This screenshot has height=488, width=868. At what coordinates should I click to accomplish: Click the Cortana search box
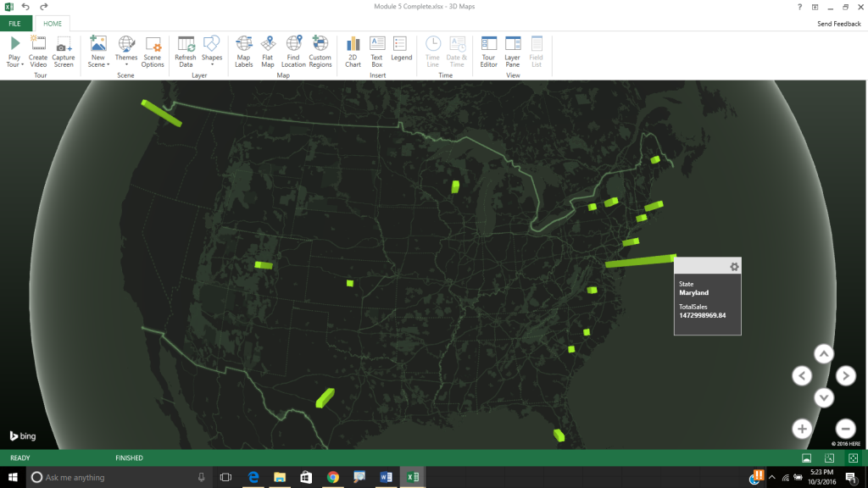(119, 477)
